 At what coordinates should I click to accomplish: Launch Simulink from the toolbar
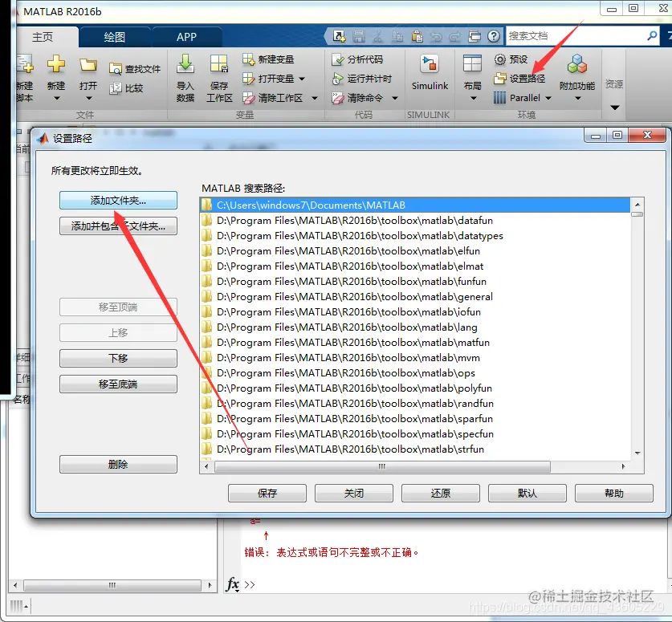[x=430, y=73]
